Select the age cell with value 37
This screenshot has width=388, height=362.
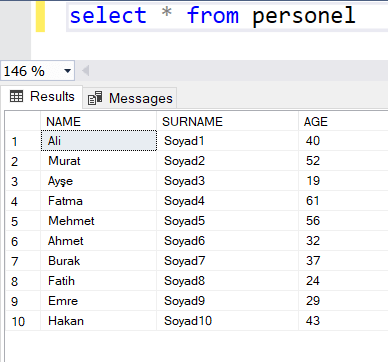click(x=343, y=261)
